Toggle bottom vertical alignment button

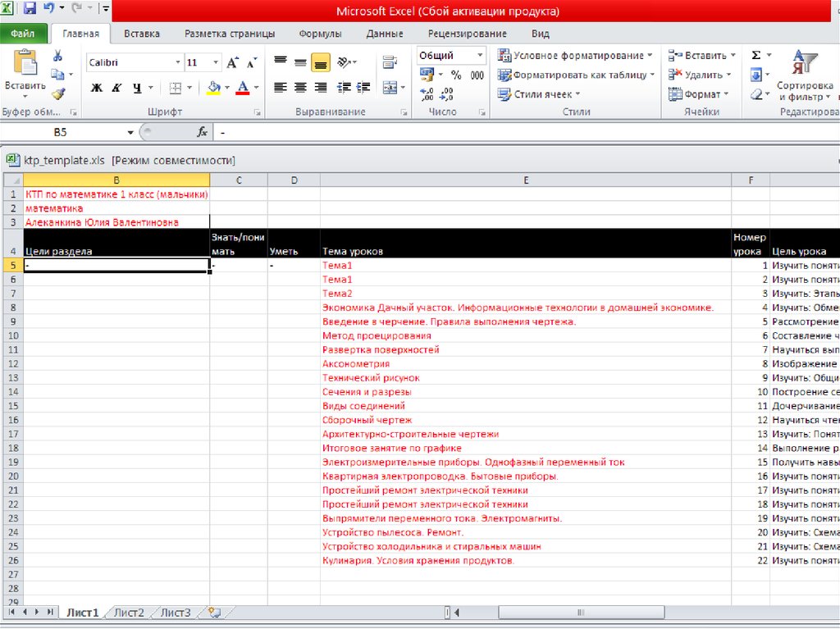[x=320, y=62]
